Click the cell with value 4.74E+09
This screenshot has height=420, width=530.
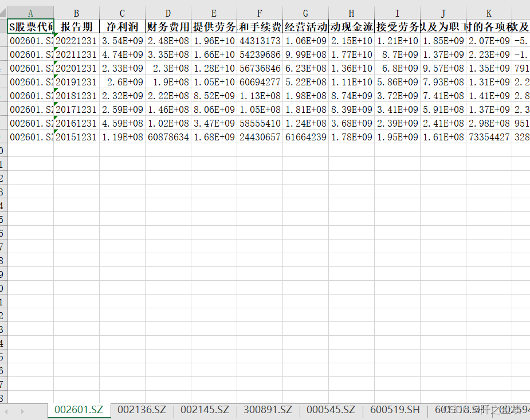[122, 54]
